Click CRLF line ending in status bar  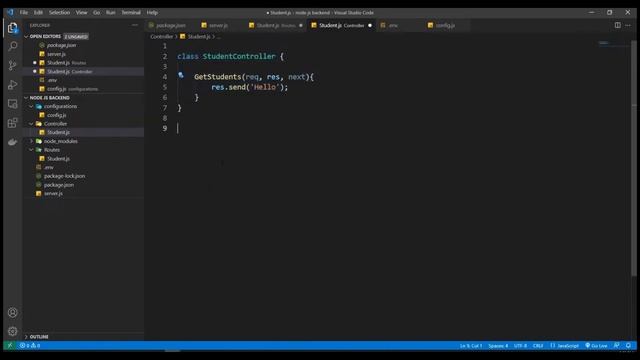point(538,346)
